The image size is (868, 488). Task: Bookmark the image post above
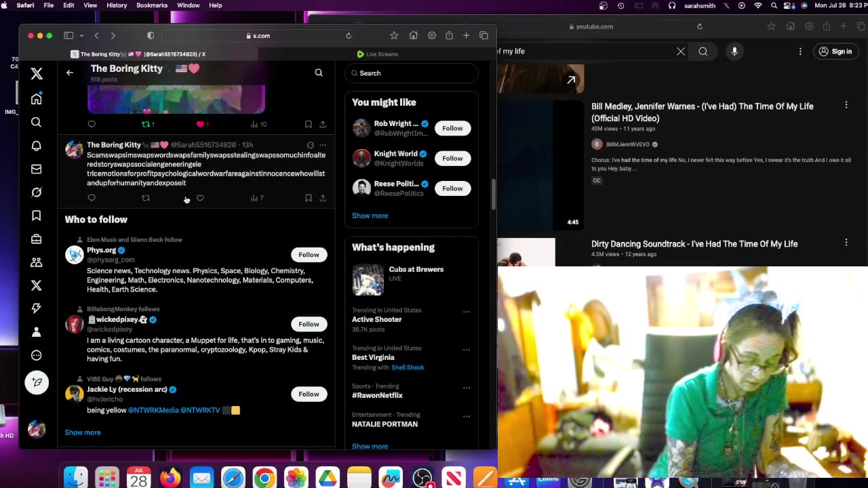[x=309, y=124]
